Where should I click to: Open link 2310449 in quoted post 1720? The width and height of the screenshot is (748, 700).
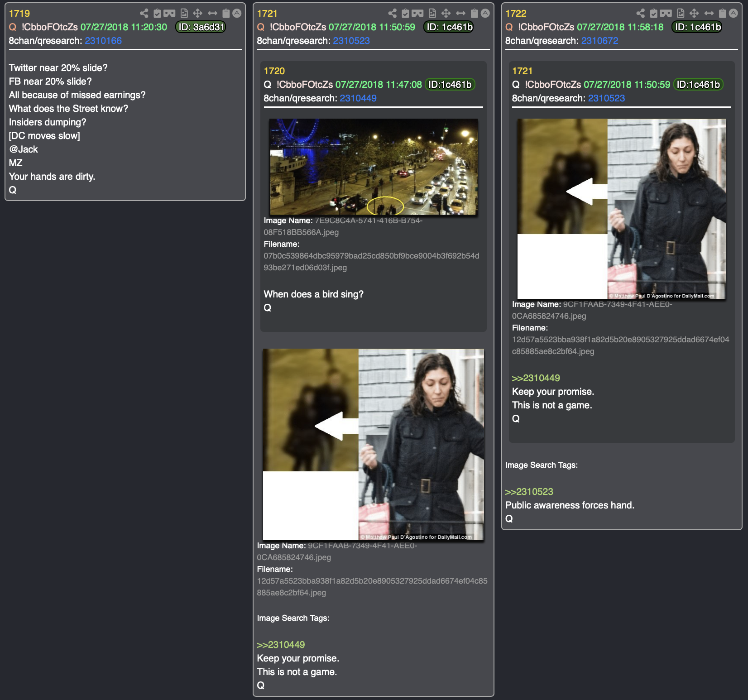pos(358,98)
